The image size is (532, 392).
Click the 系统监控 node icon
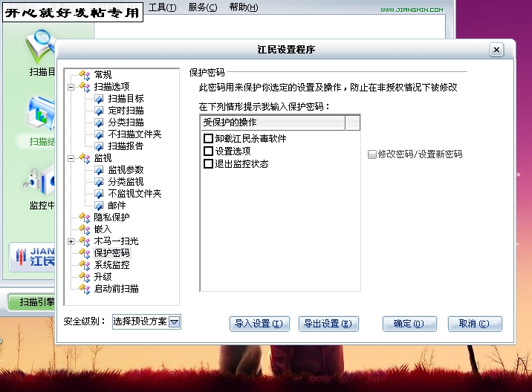click(x=85, y=265)
